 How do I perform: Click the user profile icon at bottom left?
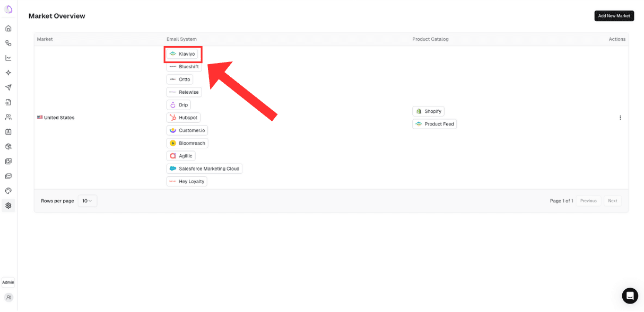point(8,298)
